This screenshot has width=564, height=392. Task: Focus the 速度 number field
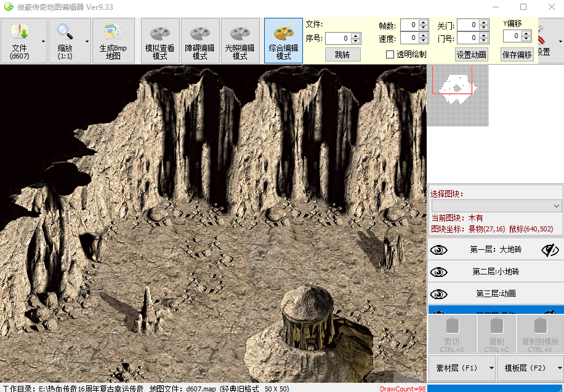pyautogui.click(x=409, y=38)
